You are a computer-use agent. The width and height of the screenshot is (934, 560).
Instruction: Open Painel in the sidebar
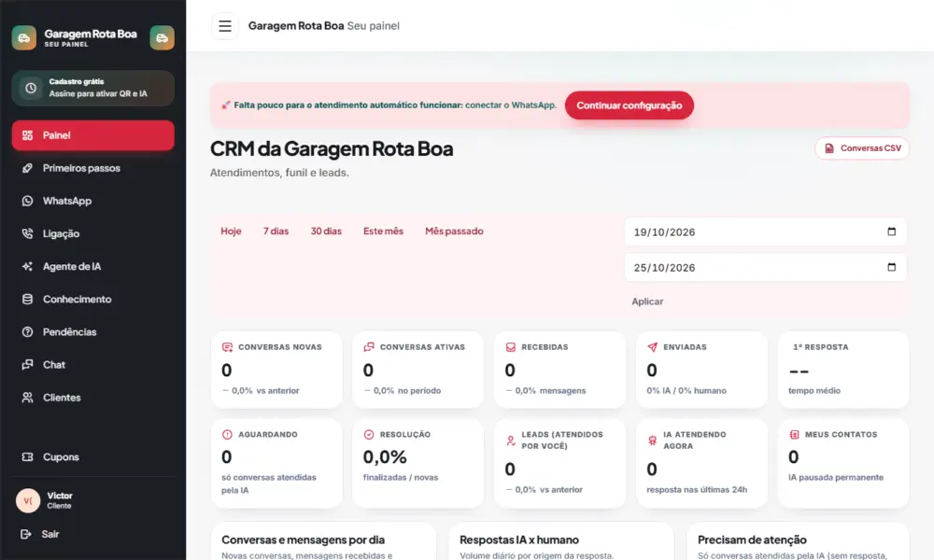coord(92,135)
